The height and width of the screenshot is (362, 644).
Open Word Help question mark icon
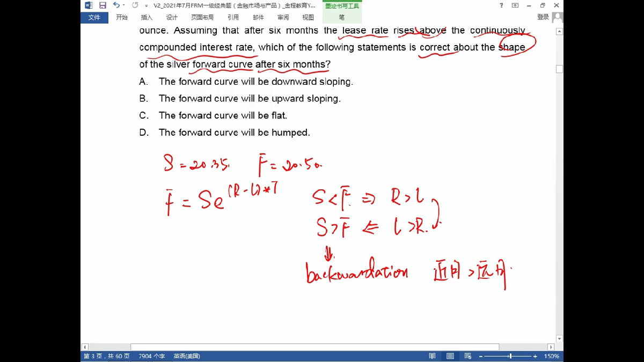(501, 5)
